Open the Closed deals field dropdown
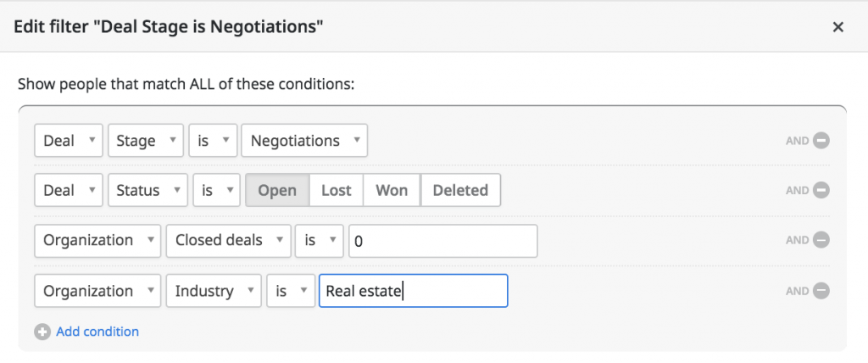 [x=228, y=241]
